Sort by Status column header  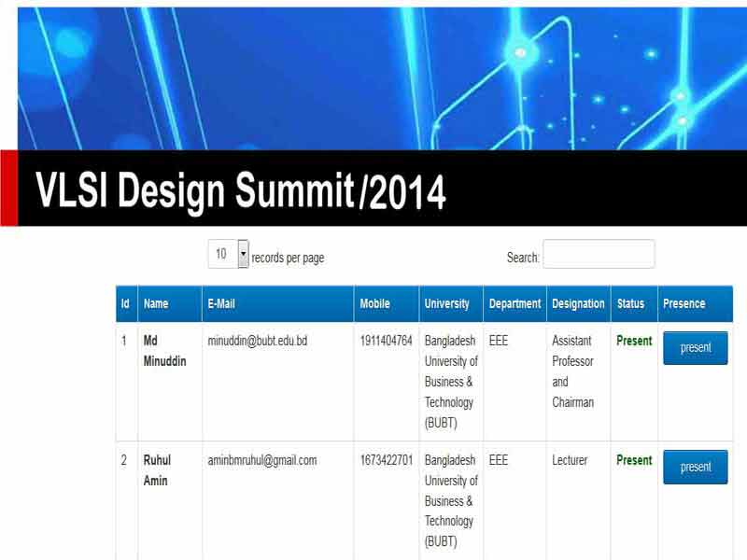pyautogui.click(x=634, y=304)
